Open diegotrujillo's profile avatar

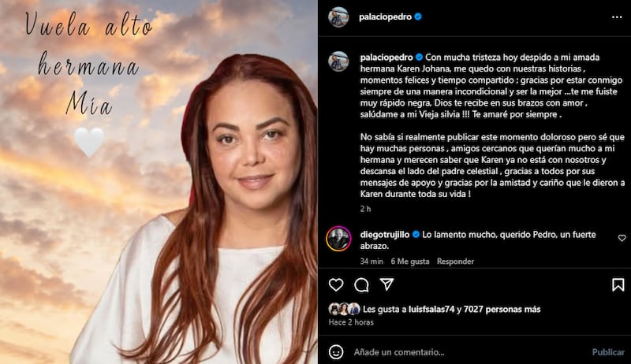point(338,239)
